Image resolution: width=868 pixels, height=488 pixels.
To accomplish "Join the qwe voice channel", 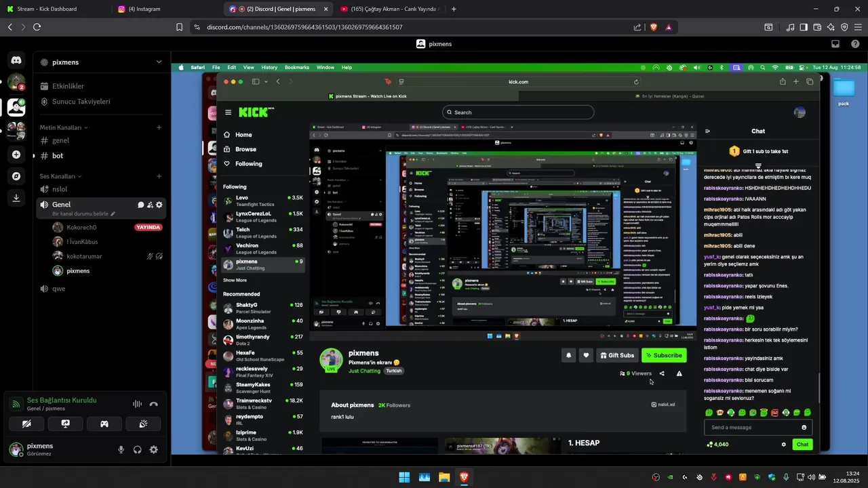I will tap(102, 288).
